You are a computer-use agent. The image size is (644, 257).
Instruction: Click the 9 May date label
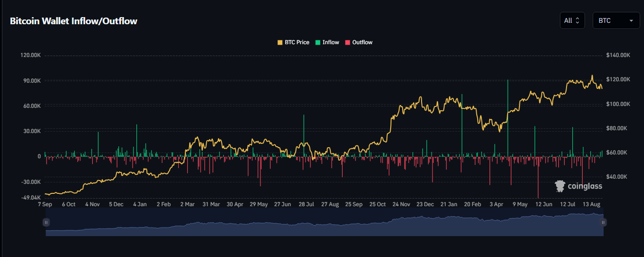pyautogui.click(x=520, y=204)
